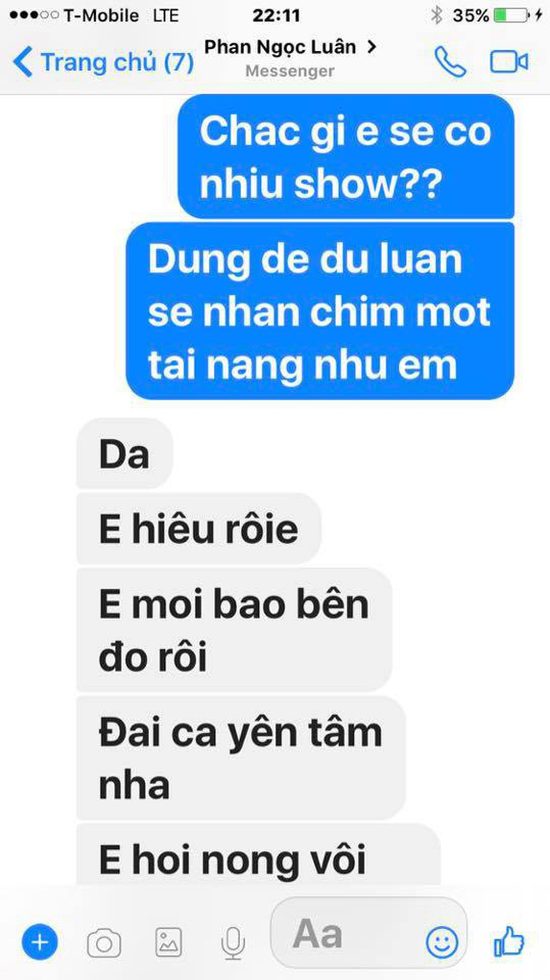Expand the chevron beside contact name
The image size is (550, 980).
372,47
